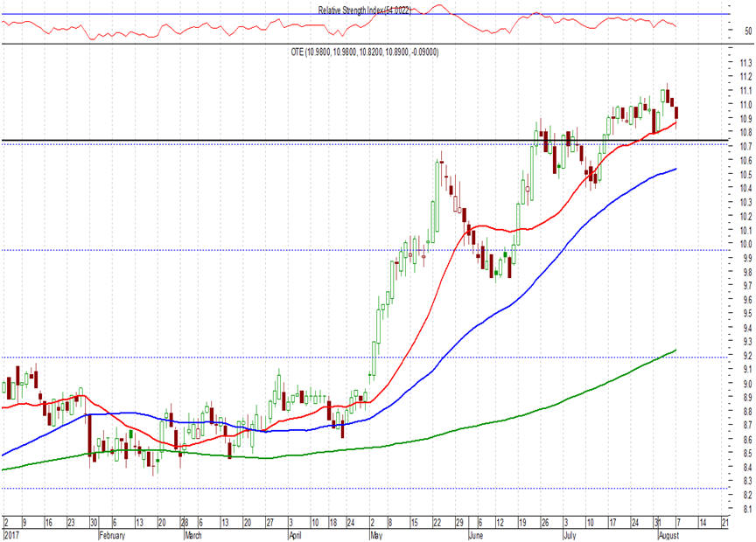Click the February month label
756x542 pixels.
coord(112,535)
